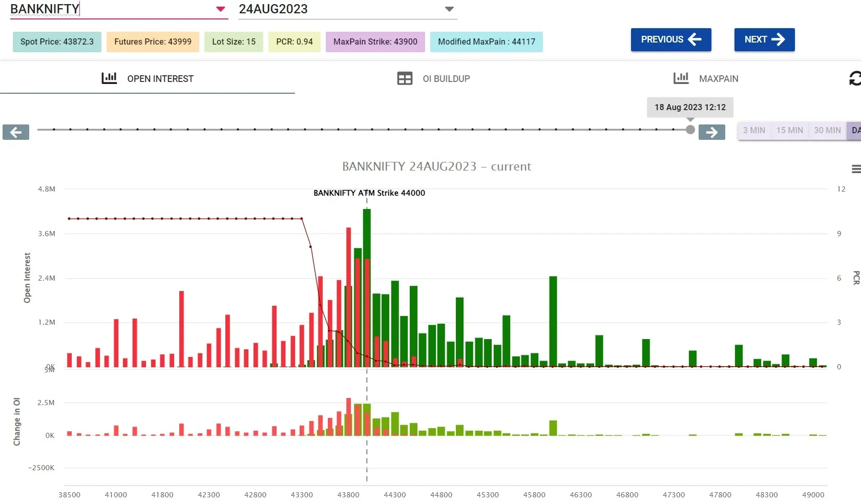Click the arrow icon inside the PREVIOUS button

pyautogui.click(x=695, y=39)
